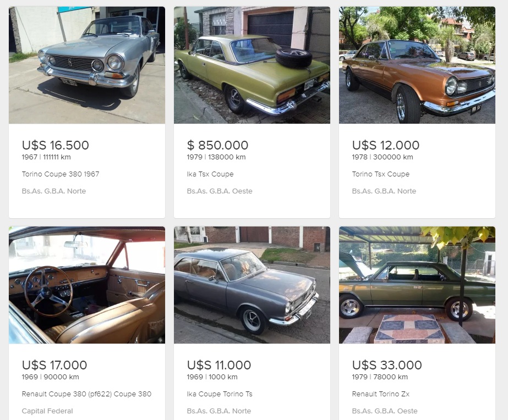508x420 pixels.
Task: Select the U$S 33.000 price
Action: pyautogui.click(x=387, y=365)
